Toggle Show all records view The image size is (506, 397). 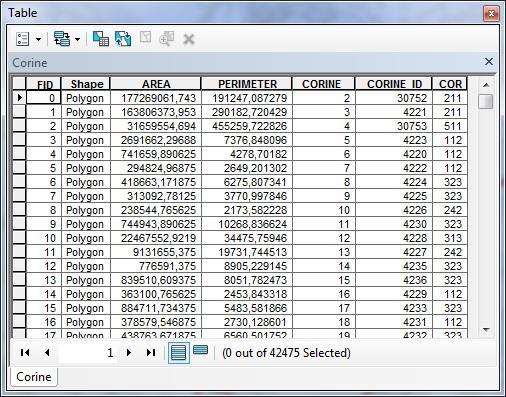pos(179,353)
